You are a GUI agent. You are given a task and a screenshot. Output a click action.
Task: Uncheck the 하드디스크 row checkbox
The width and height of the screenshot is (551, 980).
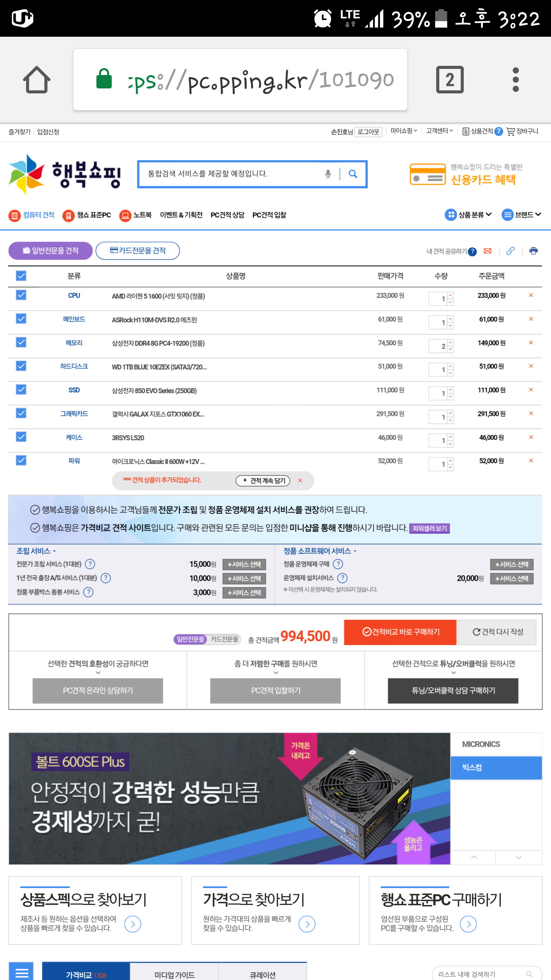[x=21, y=366]
